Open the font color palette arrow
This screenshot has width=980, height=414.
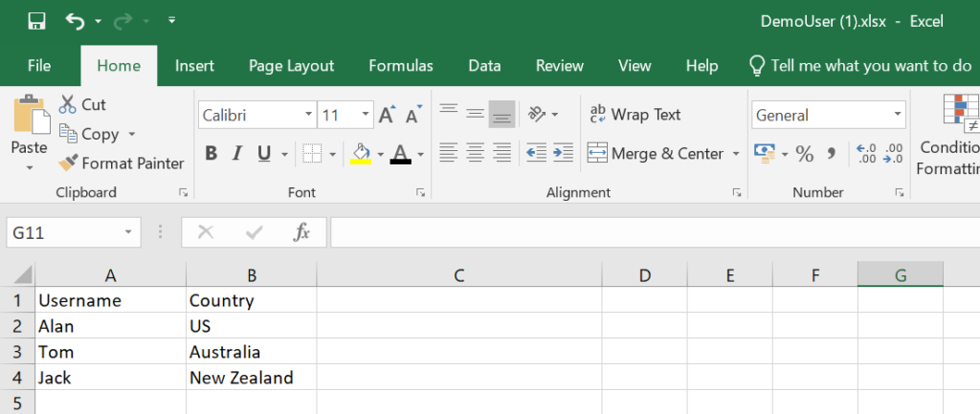pos(421,154)
